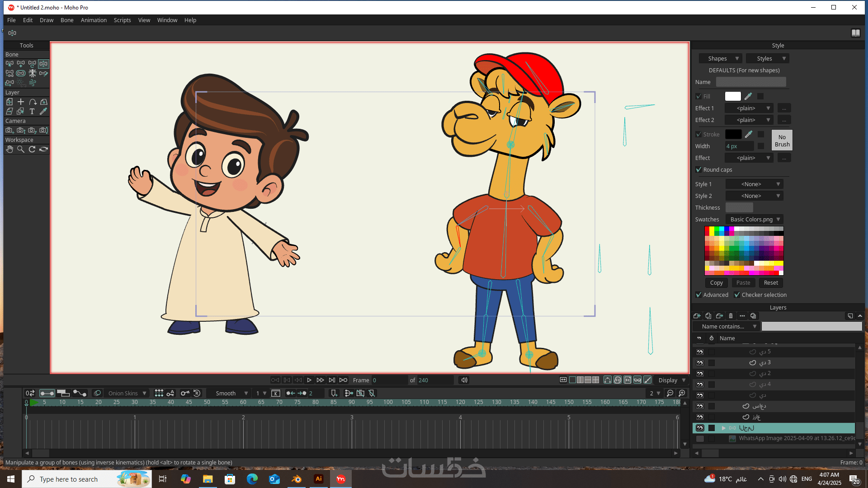
Task: Select the Add Bone tool
Action: pyautogui.click(x=21, y=64)
